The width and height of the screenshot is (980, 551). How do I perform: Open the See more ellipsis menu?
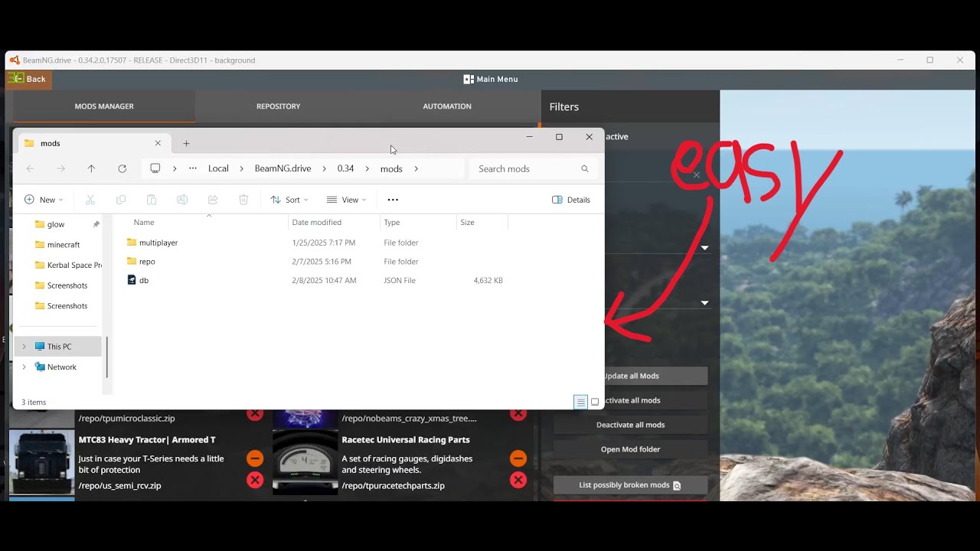[x=393, y=200]
